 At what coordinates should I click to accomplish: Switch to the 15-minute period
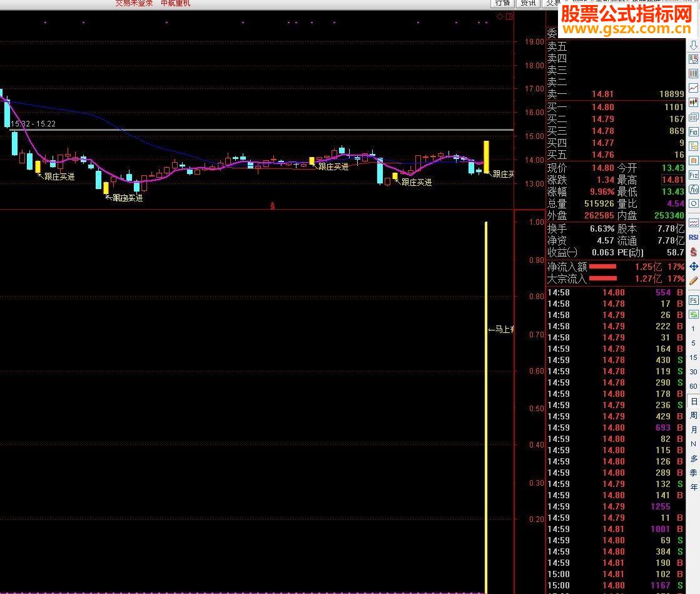693,357
